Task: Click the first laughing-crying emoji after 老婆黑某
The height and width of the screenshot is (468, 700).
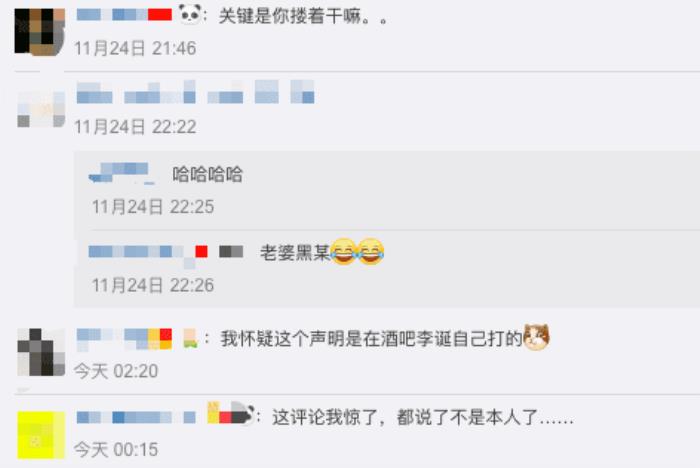Action: (x=343, y=251)
